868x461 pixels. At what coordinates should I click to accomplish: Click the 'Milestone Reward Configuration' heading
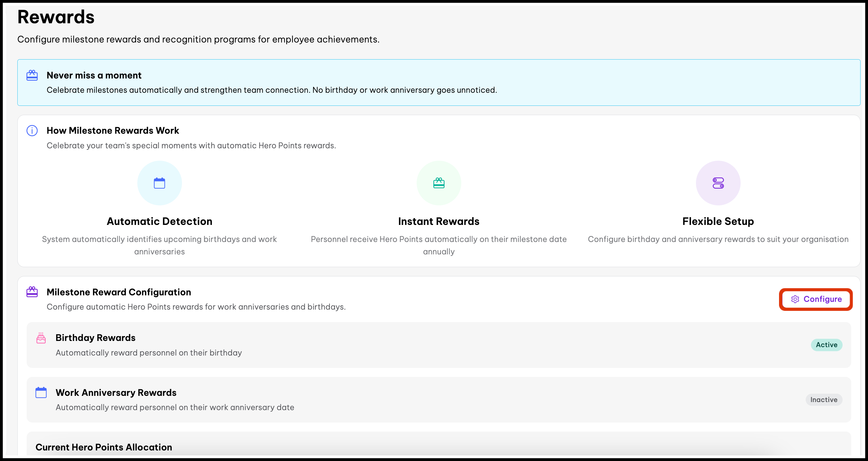coord(119,292)
